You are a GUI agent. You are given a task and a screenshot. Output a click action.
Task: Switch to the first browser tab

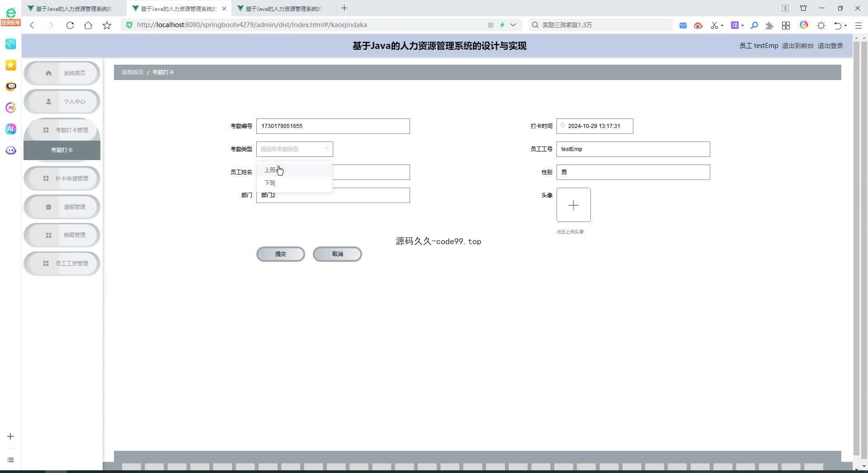pyautogui.click(x=74, y=9)
